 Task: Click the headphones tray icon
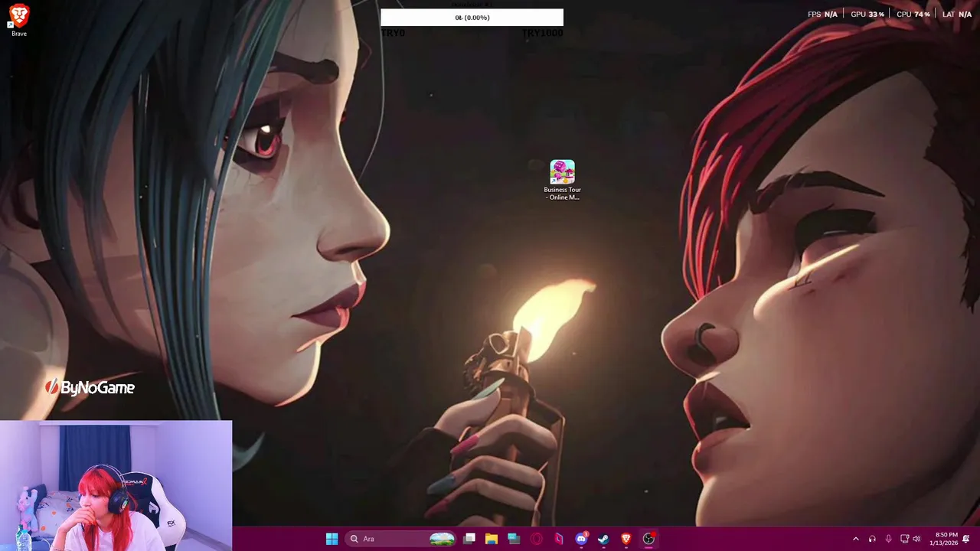click(872, 539)
